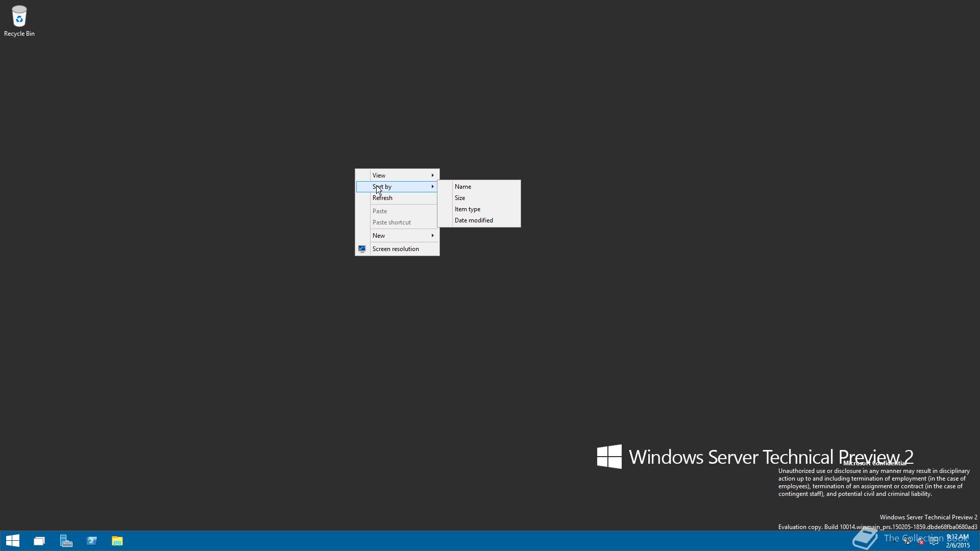This screenshot has width=980, height=551.
Task: Click the Windows Start button
Action: pos(13,541)
